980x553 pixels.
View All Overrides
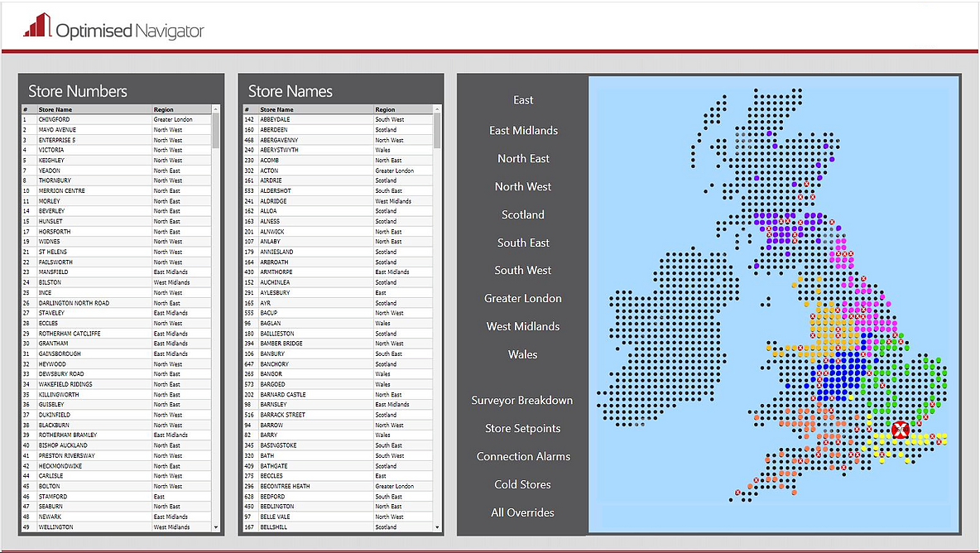point(522,512)
